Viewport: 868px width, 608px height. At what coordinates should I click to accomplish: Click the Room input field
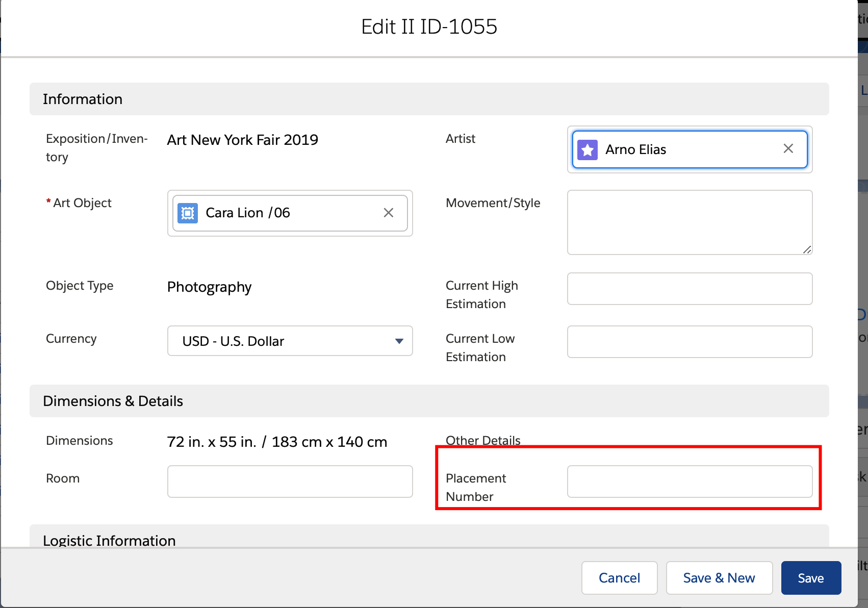point(290,481)
